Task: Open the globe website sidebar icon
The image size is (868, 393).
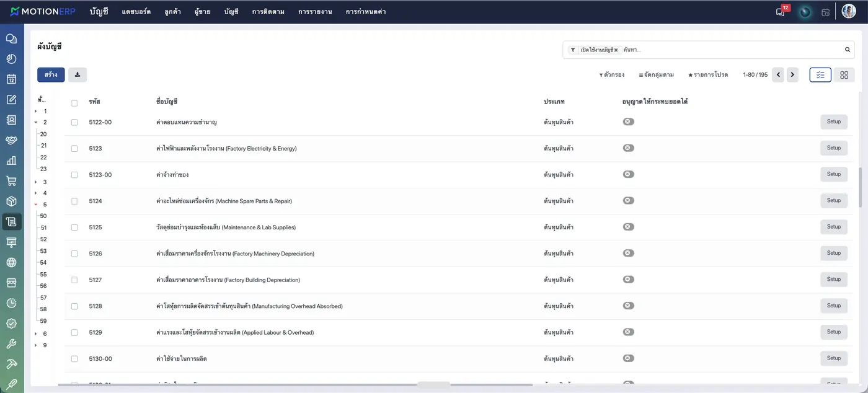Action: (11, 262)
